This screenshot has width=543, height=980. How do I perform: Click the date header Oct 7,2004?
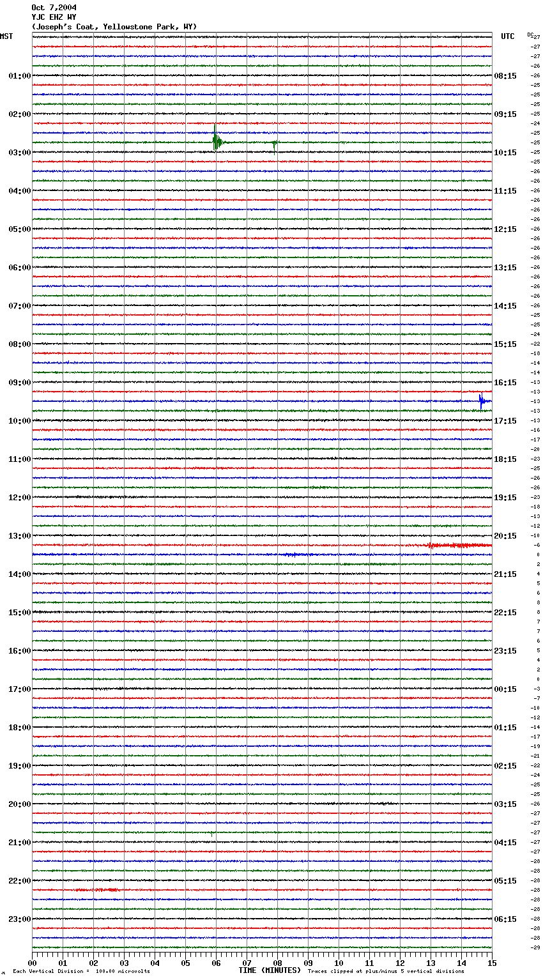click(x=54, y=8)
